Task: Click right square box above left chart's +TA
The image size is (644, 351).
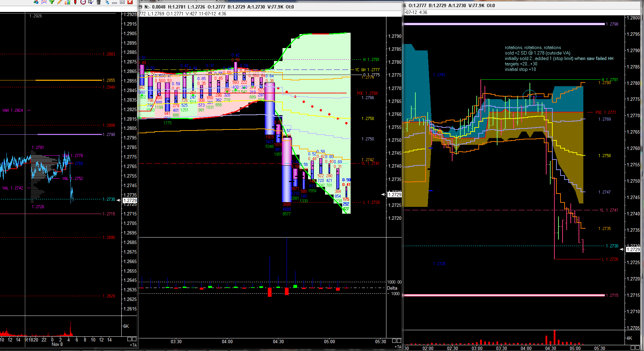Action: pos(134,339)
